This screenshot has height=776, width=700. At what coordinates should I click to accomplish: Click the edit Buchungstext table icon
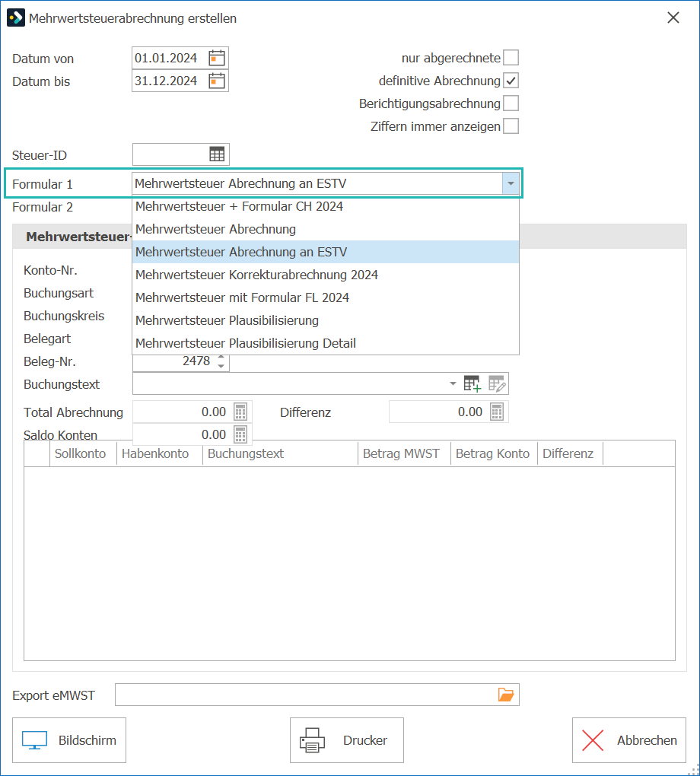point(497,383)
